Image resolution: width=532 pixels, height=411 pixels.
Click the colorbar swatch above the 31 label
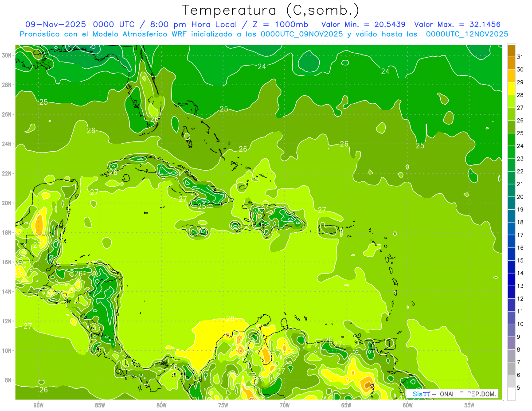click(511, 51)
